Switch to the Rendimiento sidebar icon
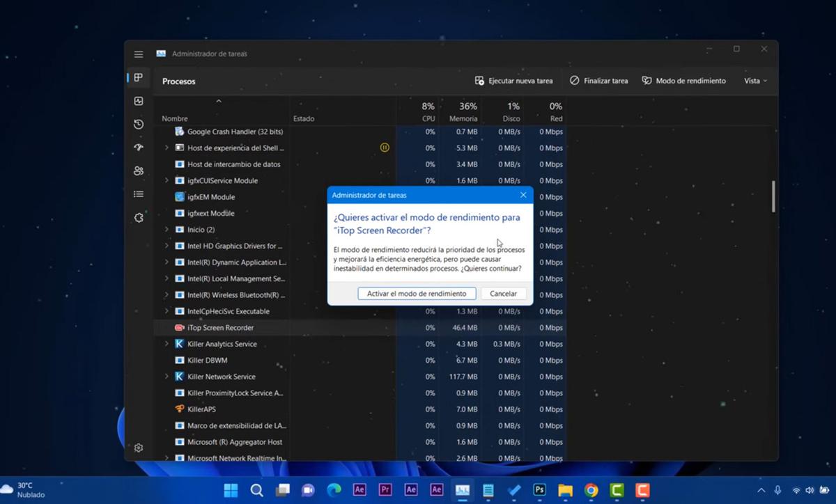This screenshot has width=836, height=504. tap(138, 101)
